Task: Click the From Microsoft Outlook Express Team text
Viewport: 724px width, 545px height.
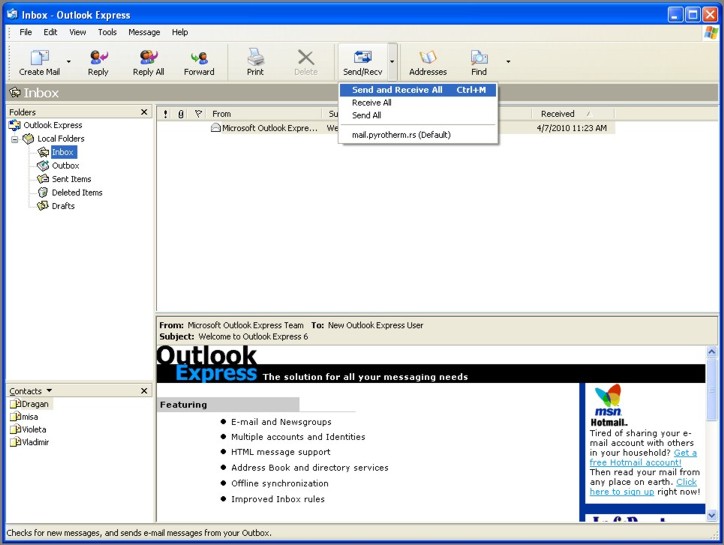Action: [231, 325]
